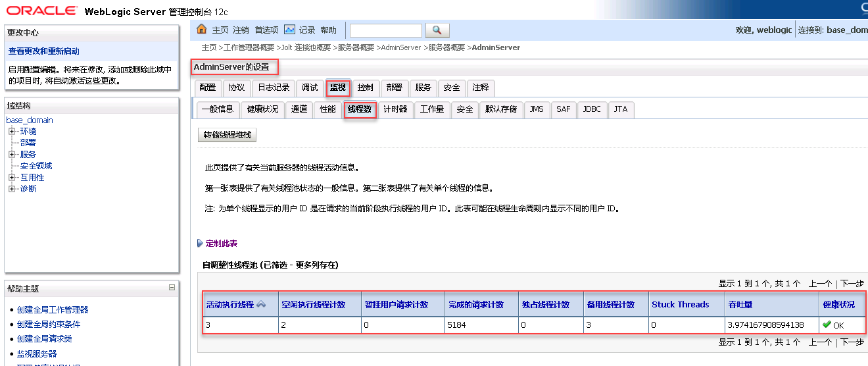Click the home icon in the toolbar
The image size is (868, 366).
pos(202,30)
